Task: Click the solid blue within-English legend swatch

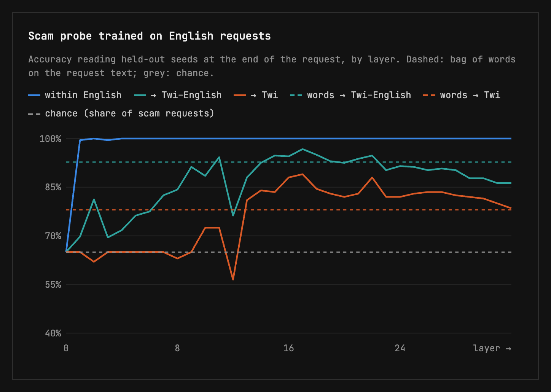Action: pyautogui.click(x=34, y=95)
